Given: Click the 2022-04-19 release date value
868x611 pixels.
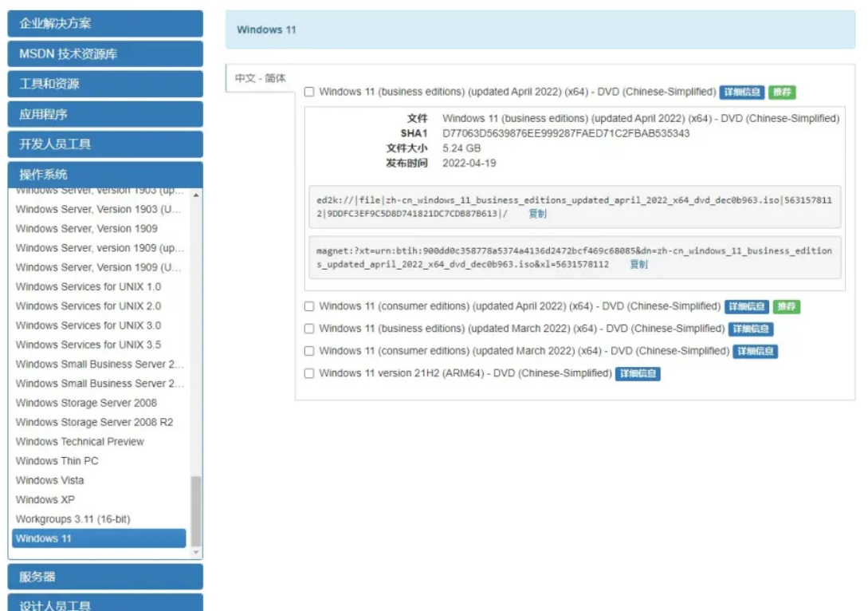Looking at the screenshot, I should point(469,164).
